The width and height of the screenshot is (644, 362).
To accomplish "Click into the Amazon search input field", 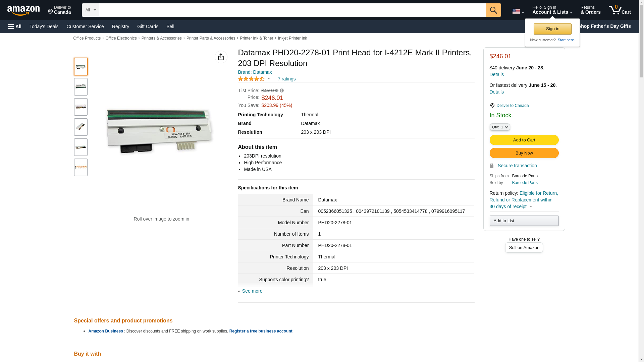I will pyautogui.click(x=292, y=10).
